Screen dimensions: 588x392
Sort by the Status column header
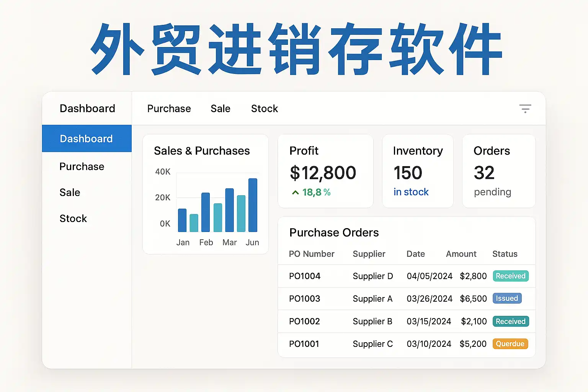[x=505, y=254]
